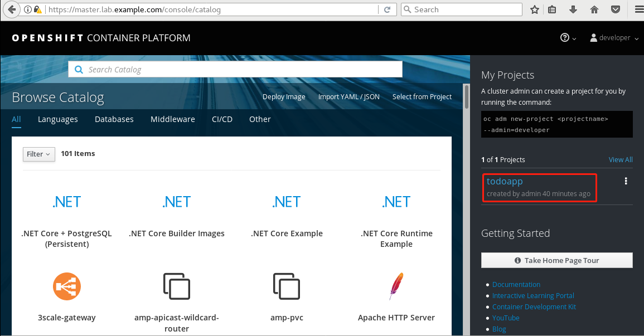
Task: Click the 101 Items count text
Action: tap(78, 153)
